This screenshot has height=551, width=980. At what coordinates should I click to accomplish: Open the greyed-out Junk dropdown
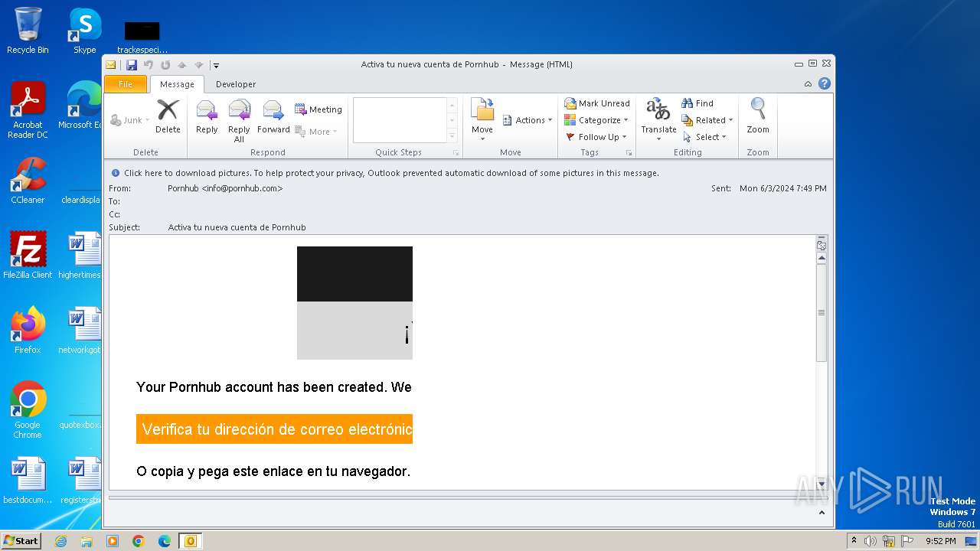(129, 120)
